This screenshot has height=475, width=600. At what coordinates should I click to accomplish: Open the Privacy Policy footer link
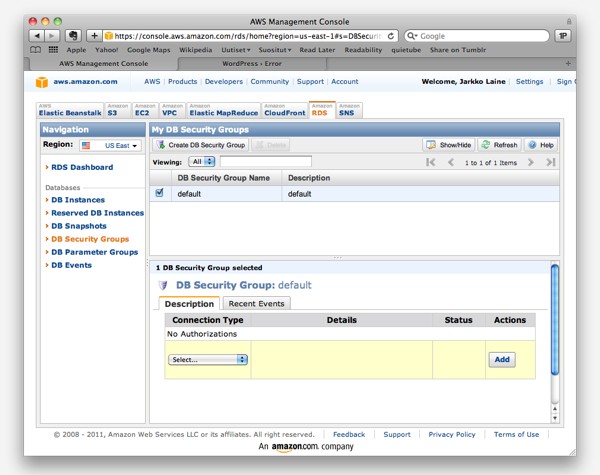click(452, 434)
